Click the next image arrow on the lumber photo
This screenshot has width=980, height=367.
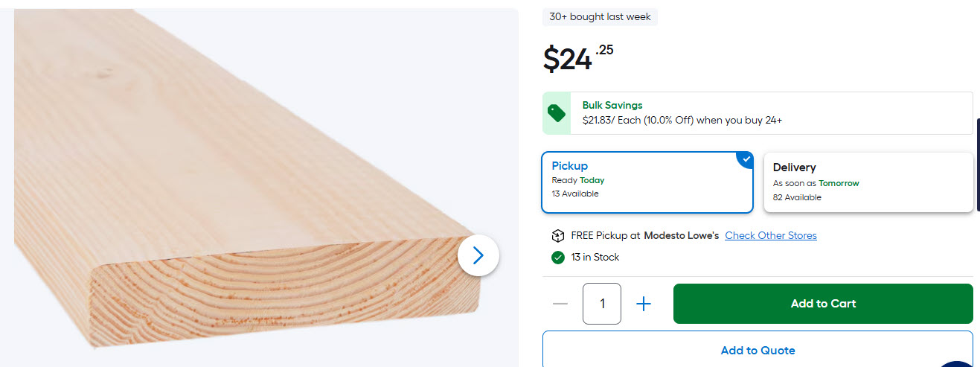(x=478, y=256)
